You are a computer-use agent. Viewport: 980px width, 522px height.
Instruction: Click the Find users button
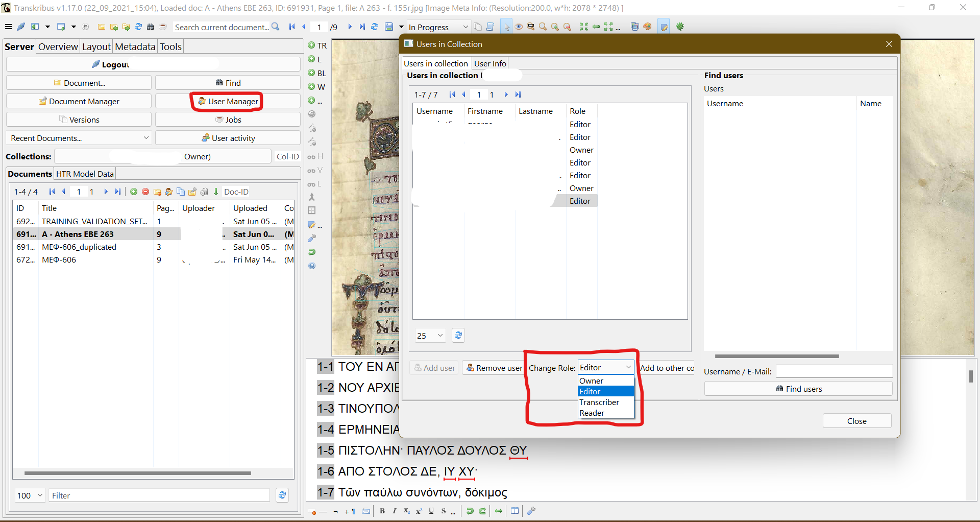point(798,389)
